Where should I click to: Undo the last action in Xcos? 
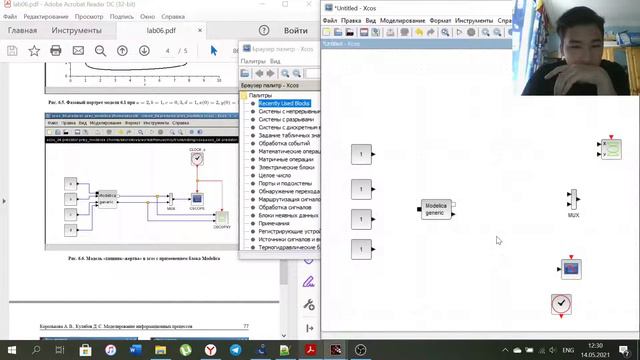point(419,32)
